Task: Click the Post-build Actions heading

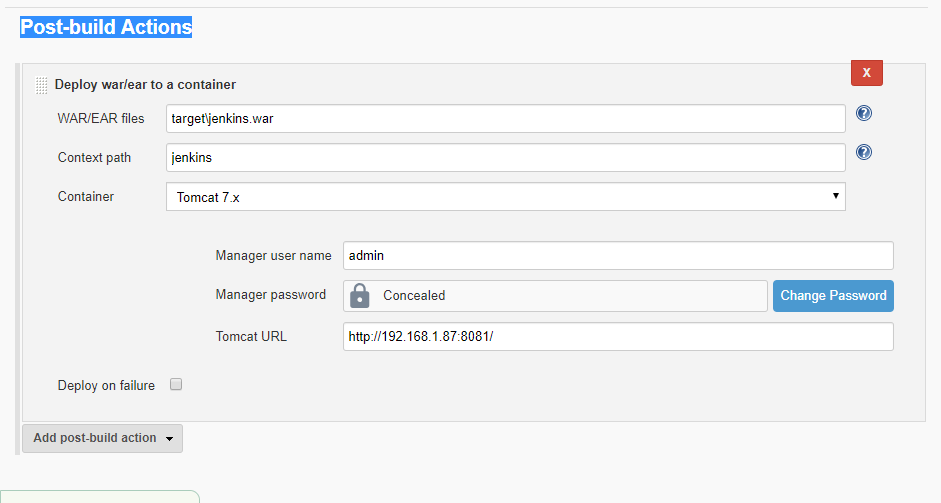Action: pyautogui.click(x=106, y=27)
